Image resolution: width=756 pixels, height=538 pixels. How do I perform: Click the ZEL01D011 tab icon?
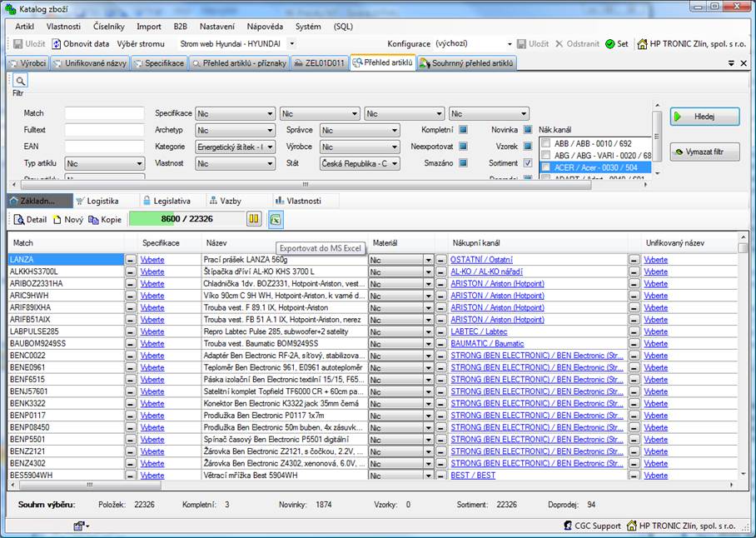point(298,63)
